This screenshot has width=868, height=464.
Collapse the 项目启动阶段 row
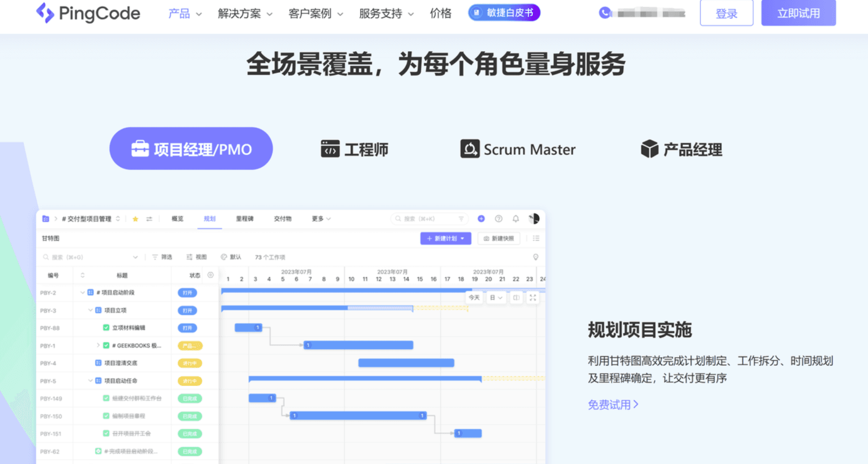coord(83,292)
